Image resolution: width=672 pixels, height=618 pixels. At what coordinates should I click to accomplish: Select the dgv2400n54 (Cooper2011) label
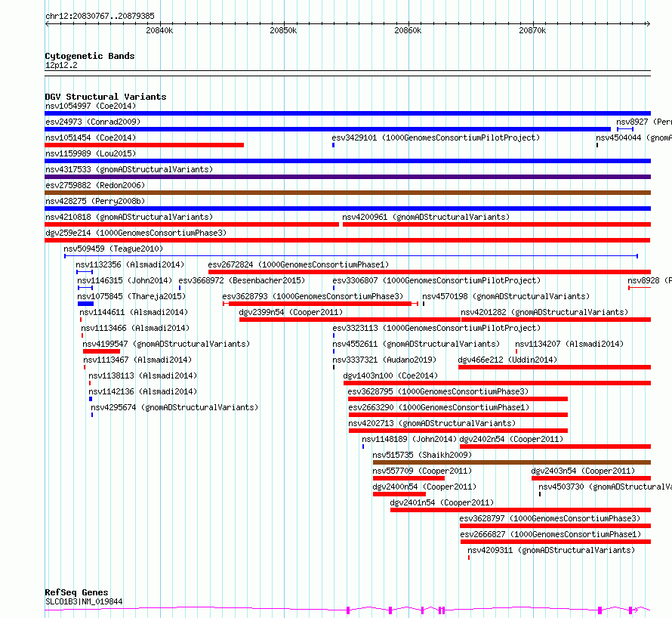tap(424, 487)
